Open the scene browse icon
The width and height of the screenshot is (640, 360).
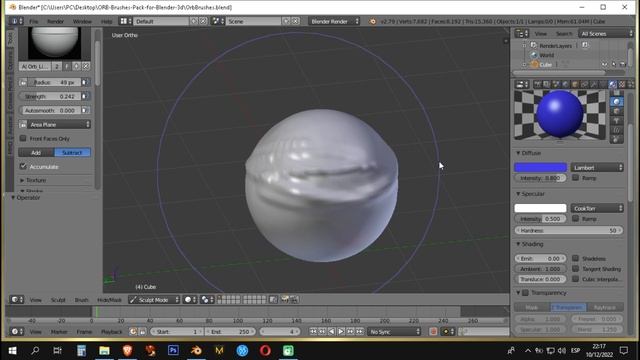217,21
